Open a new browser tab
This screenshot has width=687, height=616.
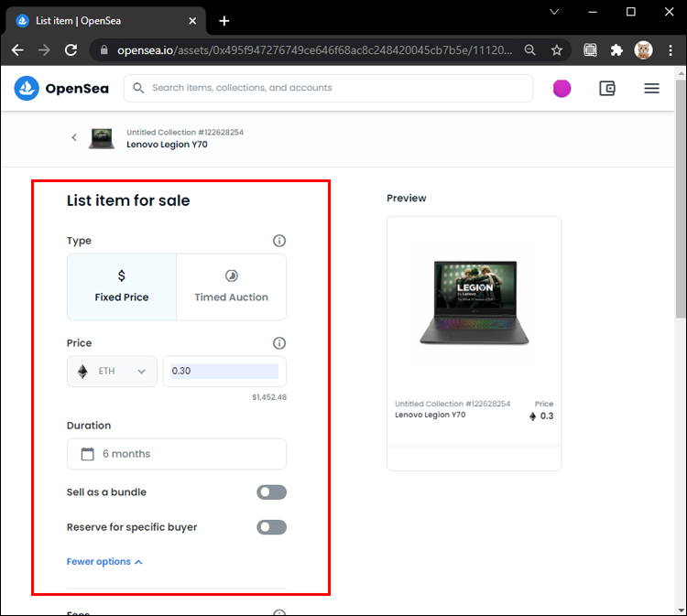click(x=224, y=20)
